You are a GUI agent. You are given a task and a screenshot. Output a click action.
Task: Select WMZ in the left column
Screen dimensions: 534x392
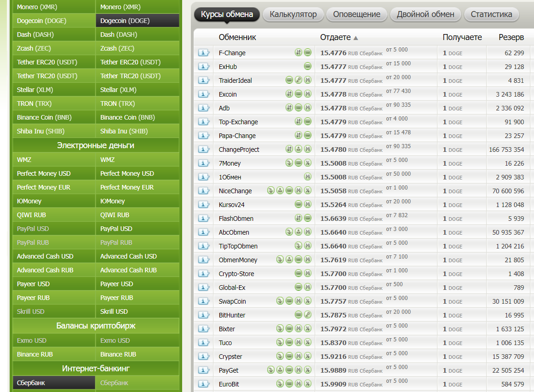pos(54,159)
